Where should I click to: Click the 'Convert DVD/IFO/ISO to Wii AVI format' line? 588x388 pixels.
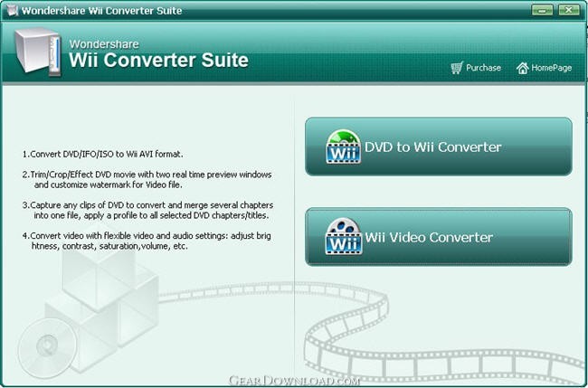point(103,154)
